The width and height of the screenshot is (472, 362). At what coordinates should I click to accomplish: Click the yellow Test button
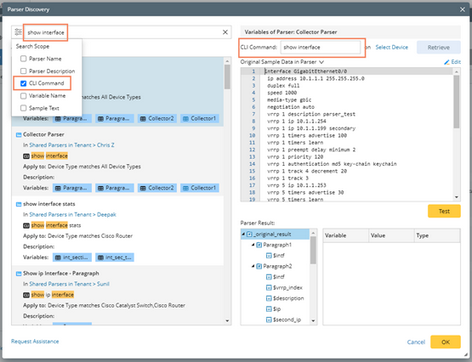pyautogui.click(x=444, y=211)
